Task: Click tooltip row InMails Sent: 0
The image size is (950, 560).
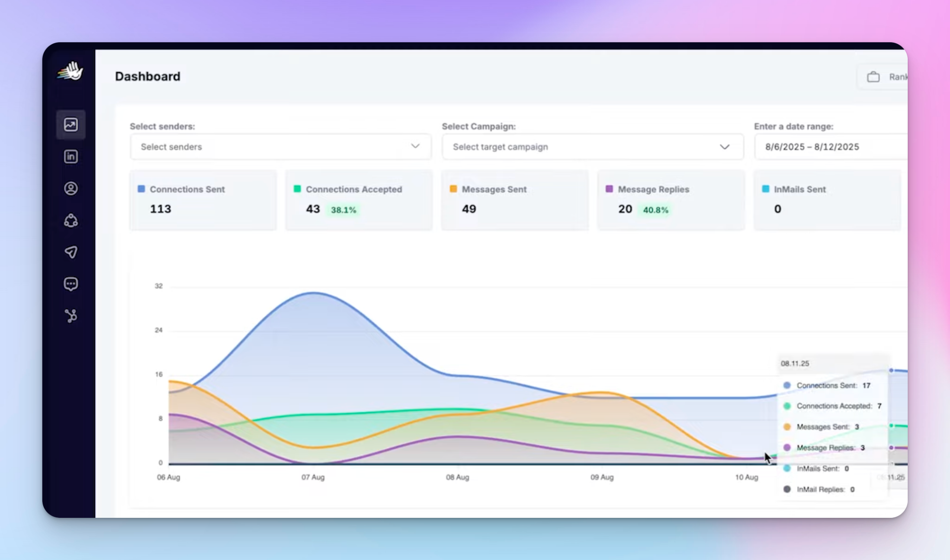Action: click(816, 469)
